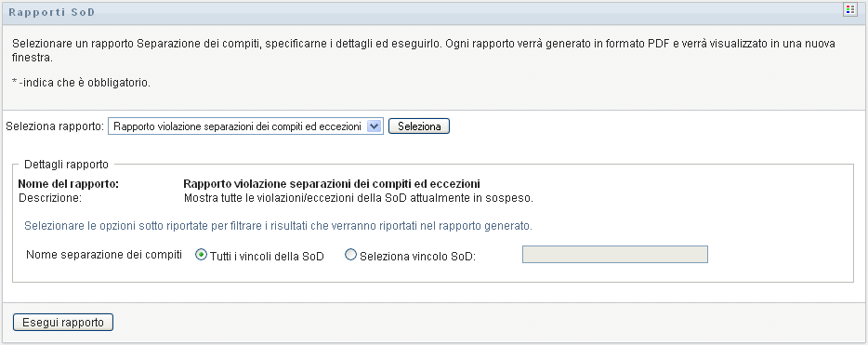Screen dimensions: 868x345
Task: Click the blue filter options instruction text
Action: click(x=279, y=226)
